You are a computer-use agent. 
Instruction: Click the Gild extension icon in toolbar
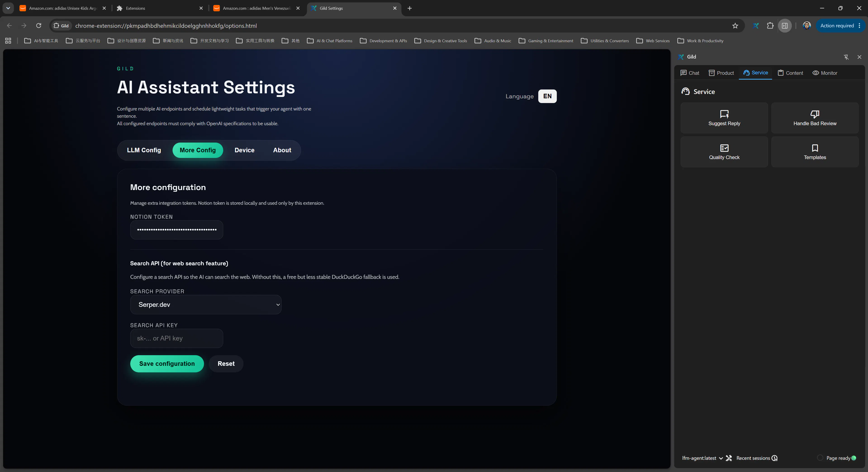click(756, 26)
